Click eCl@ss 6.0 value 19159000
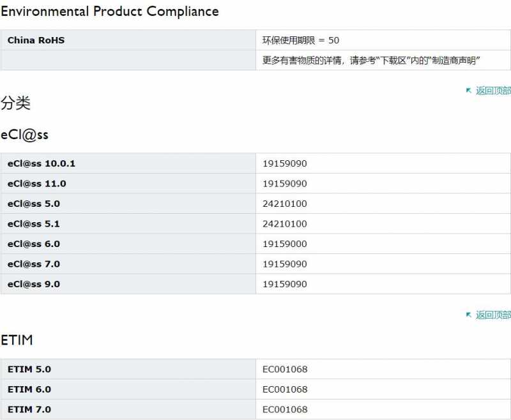 coord(284,244)
